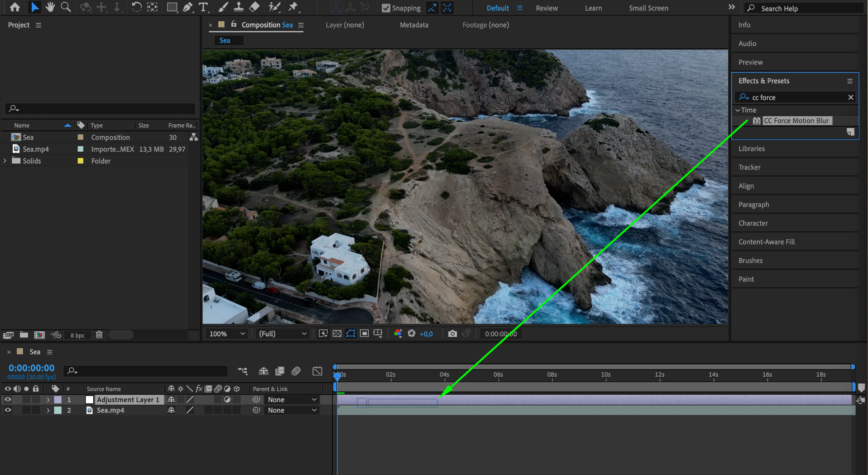Click the lavender label swatch of Adjustment Layer 1
The width and height of the screenshot is (868, 475).
click(x=58, y=400)
